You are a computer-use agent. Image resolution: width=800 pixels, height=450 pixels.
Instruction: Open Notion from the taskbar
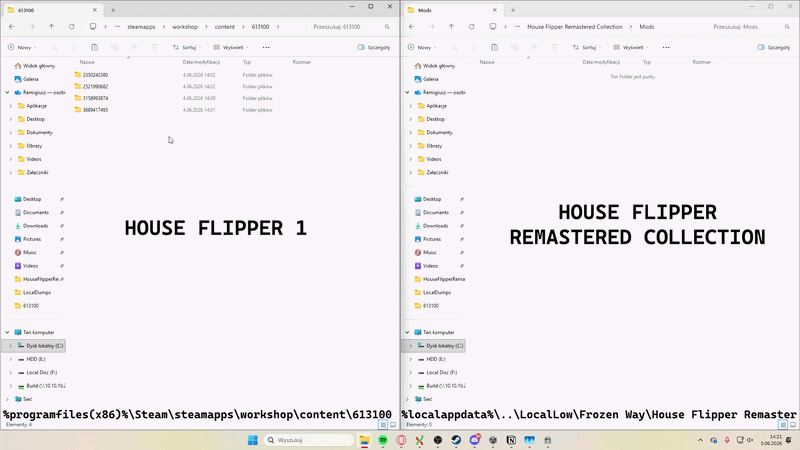[511, 440]
